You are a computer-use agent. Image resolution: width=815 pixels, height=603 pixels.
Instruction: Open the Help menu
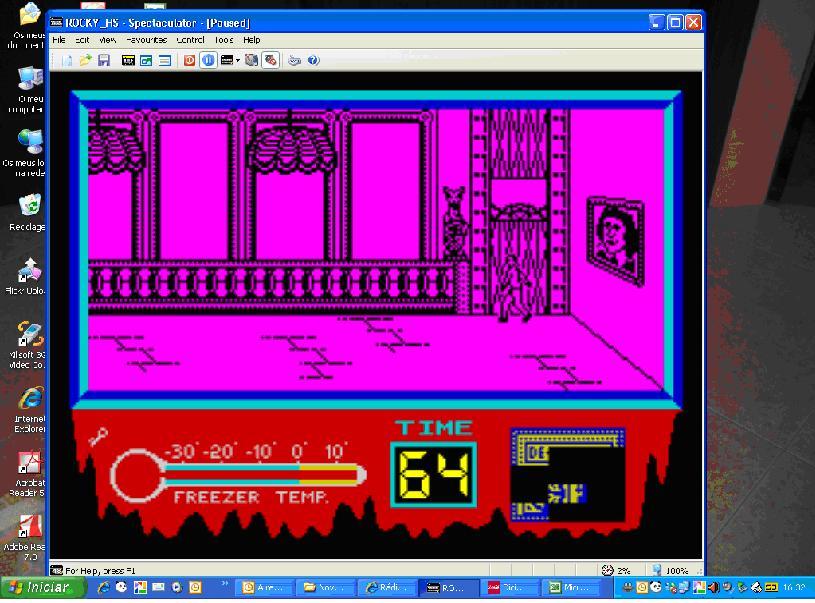pos(252,40)
